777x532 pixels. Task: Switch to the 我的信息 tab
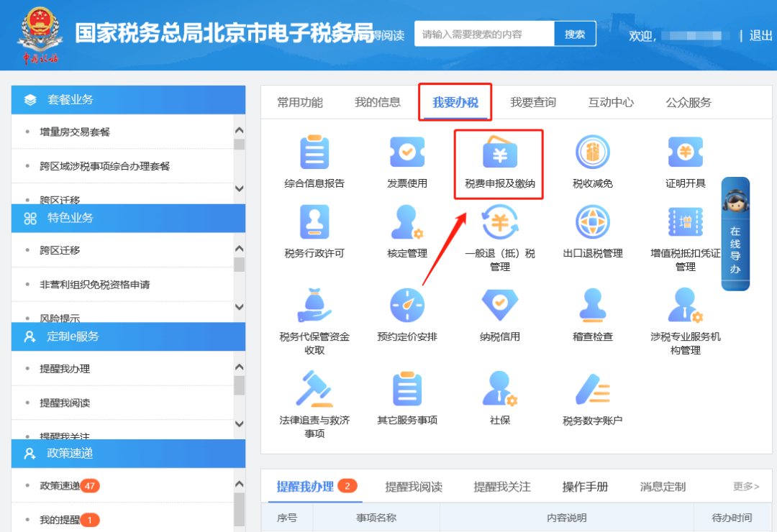click(x=378, y=103)
